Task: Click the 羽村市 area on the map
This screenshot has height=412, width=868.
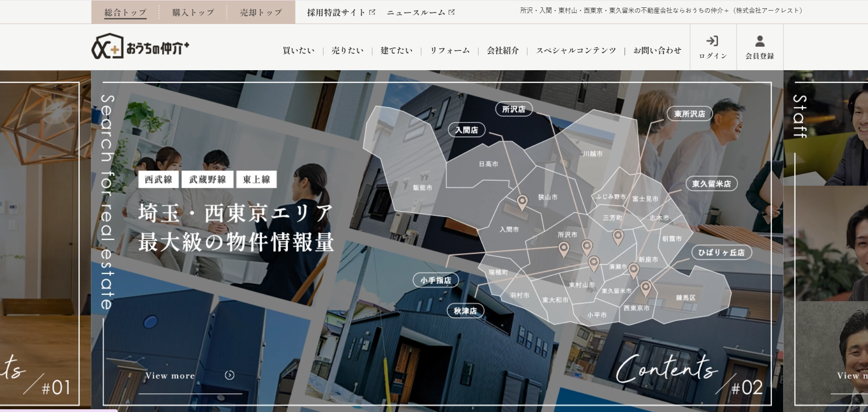Action: 520,296
